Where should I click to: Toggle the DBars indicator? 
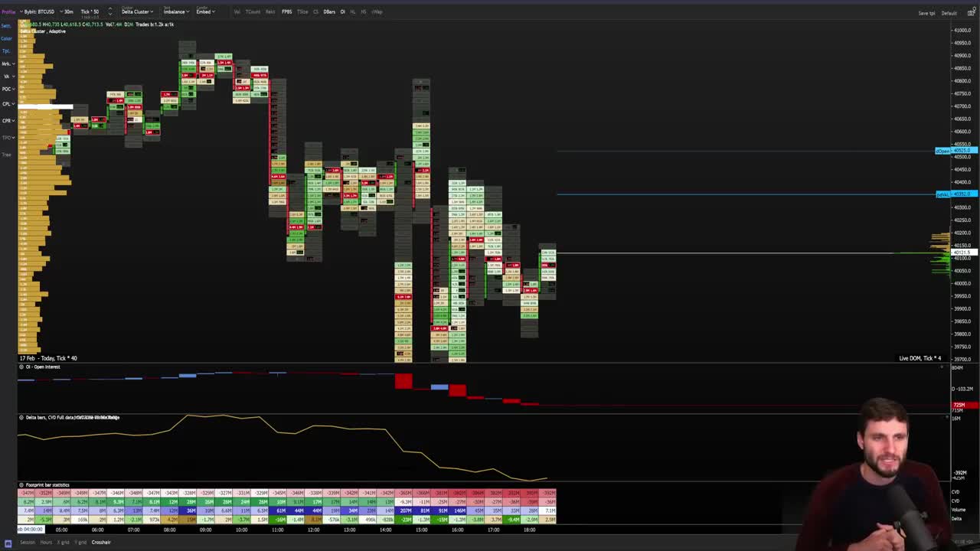click(x=329, y=11)
